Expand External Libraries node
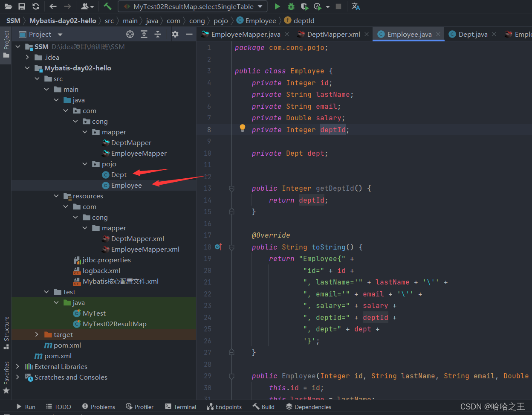Screen dimensions: 532x415 [17, 366]
